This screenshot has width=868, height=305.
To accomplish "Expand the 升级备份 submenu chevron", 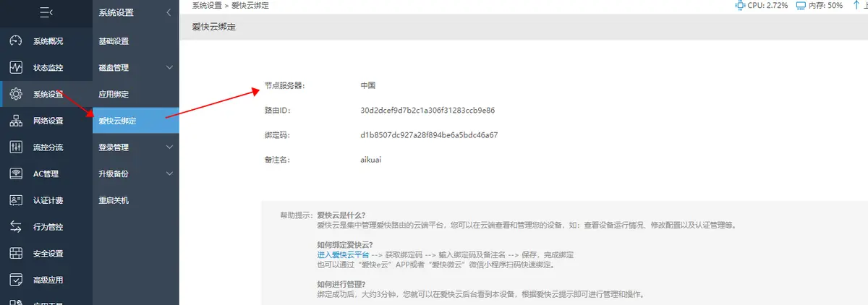I will (x=169, y=173).
